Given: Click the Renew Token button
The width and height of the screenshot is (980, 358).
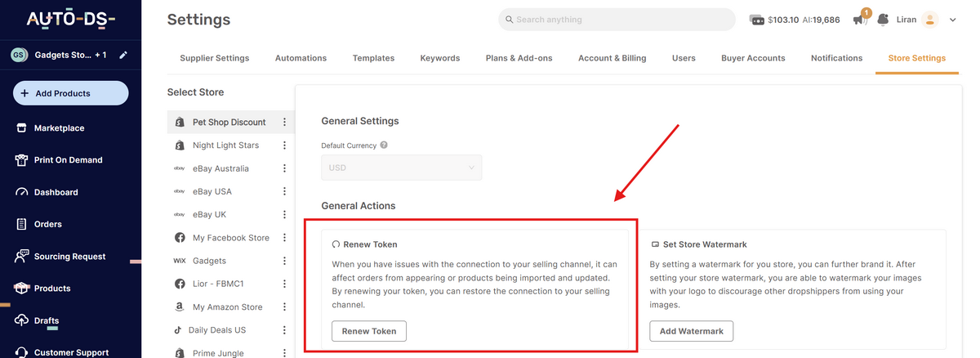Looking at the screenshot, I should point(369,331).
